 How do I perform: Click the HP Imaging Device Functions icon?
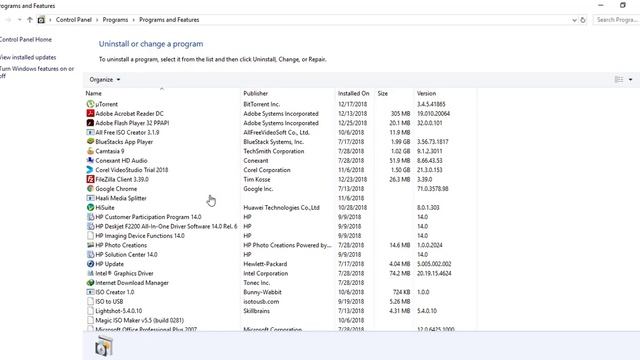point(90,236)
